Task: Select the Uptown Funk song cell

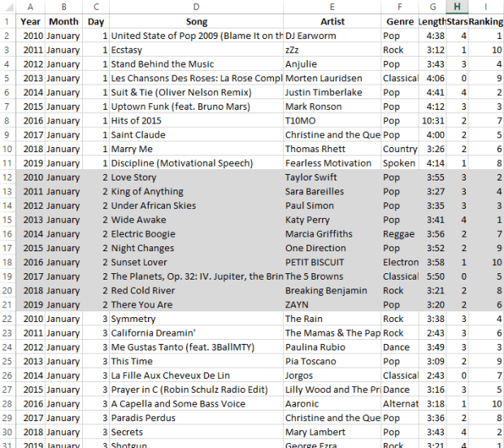Action: pos(196,107)
